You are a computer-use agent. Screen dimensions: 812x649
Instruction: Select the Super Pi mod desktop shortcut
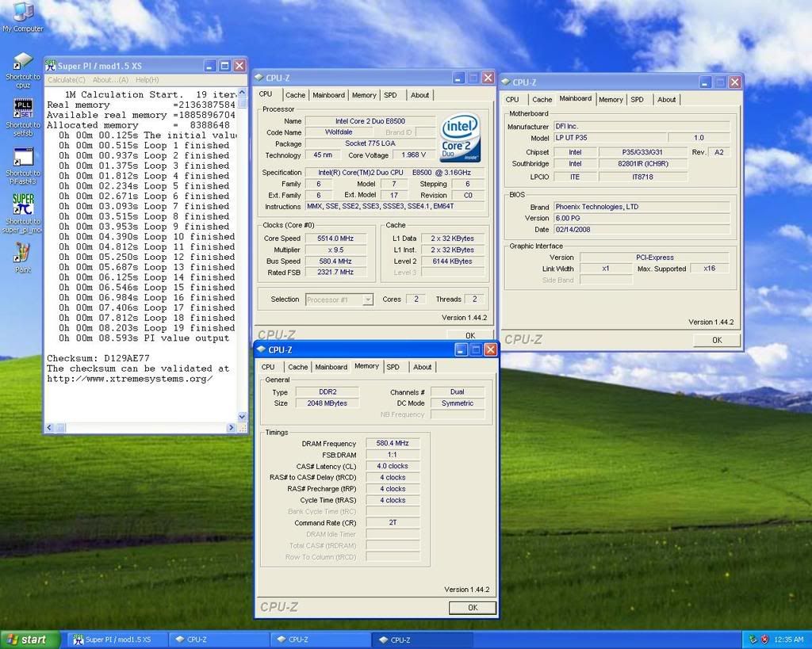pos(23,214)
